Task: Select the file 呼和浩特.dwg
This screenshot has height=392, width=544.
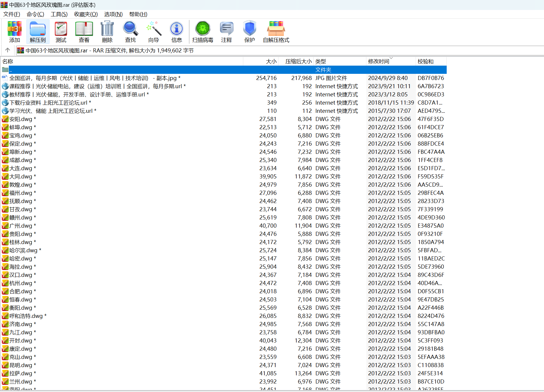Action: pos(28,316)
